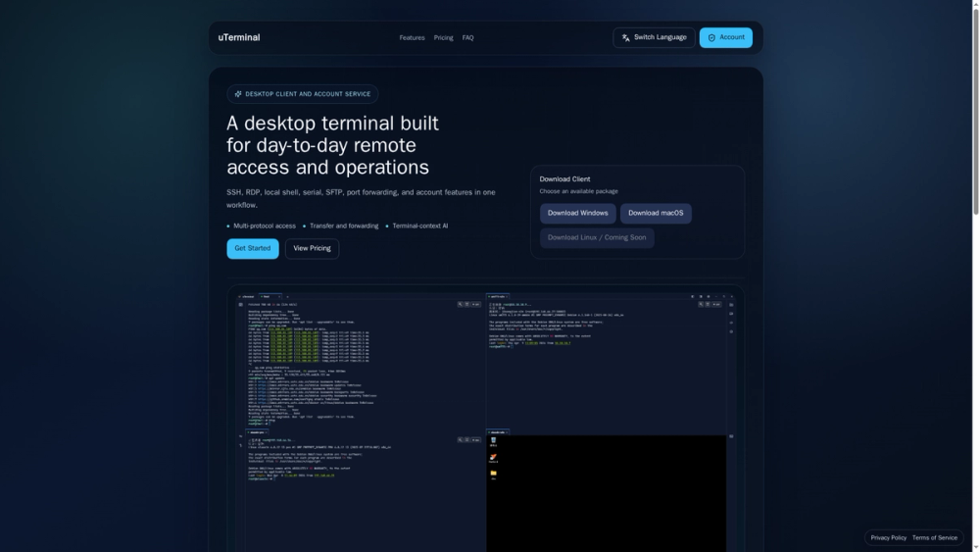This screenshot has width=980, height=552.
Task: Click the View Pricing button
Action: (312, 248)
